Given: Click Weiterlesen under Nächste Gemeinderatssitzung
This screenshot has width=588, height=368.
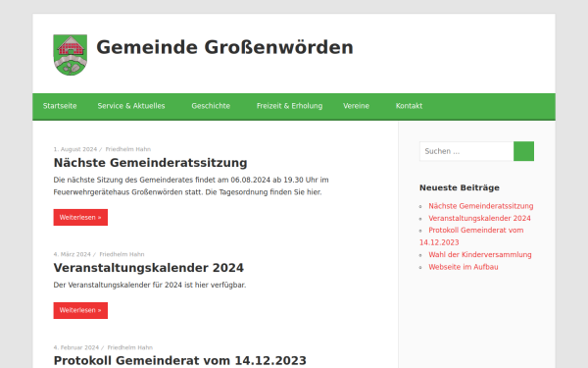Looking at the screenshot, I should tap(80, 218).
